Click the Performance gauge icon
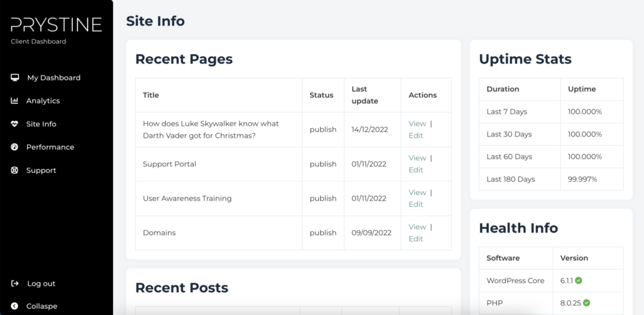Screen dimensions: 644x315 pos(14,147)
